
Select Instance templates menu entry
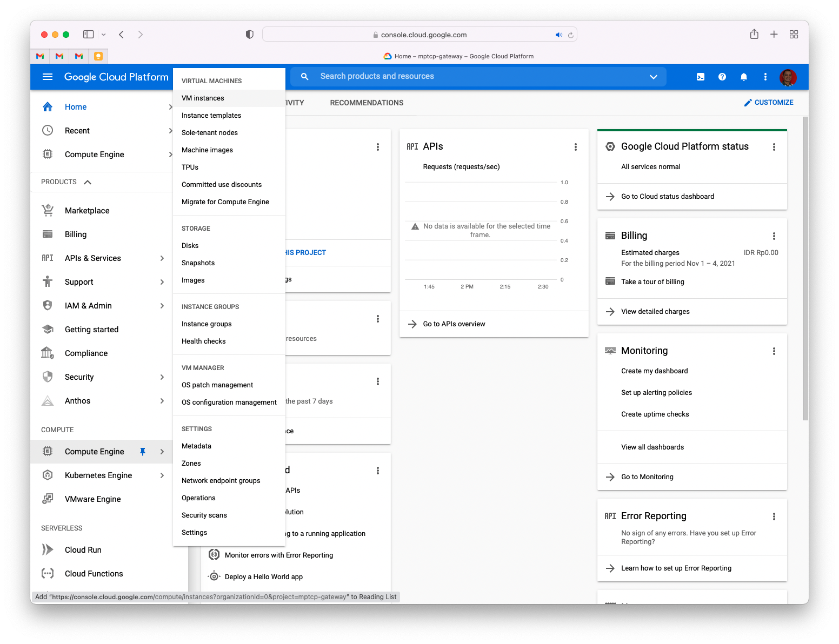[x=229, y=116]
